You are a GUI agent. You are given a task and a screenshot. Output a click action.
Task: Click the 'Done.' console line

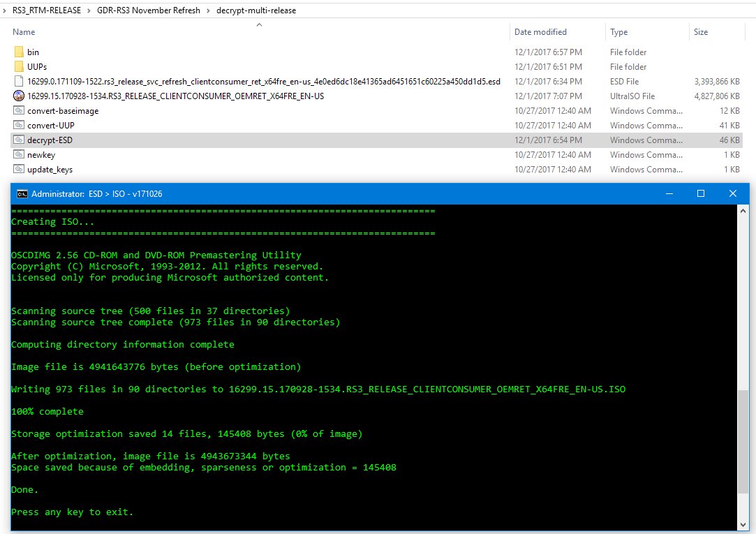pyautogui.click(x=24, y=489)
